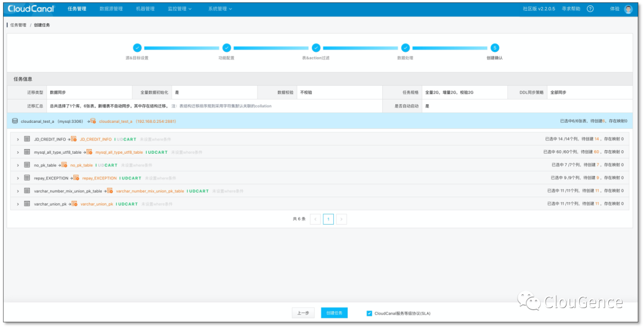The height and width of the screenshot is (329, 644).
Task: Open the 数据源管理 menu
Action: 111,8
